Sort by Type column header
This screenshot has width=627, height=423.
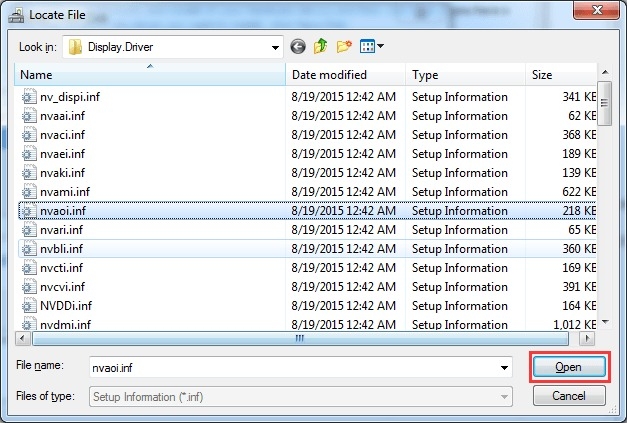465,75
